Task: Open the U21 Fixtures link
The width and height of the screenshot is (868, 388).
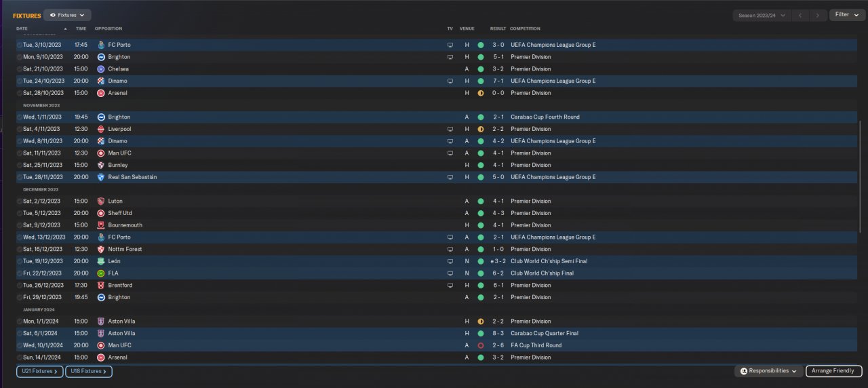Action: pyautogui.click(x=40, y=371)
